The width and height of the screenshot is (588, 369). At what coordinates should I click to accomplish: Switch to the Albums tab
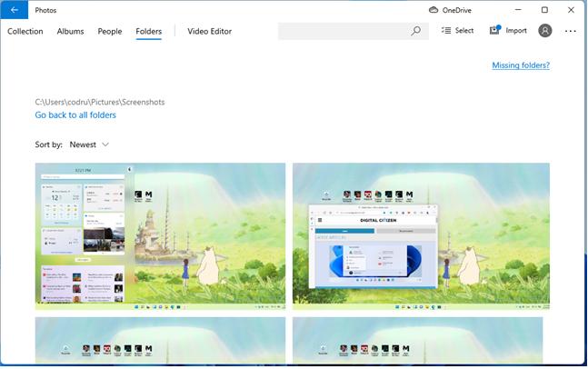click(70, 31)
